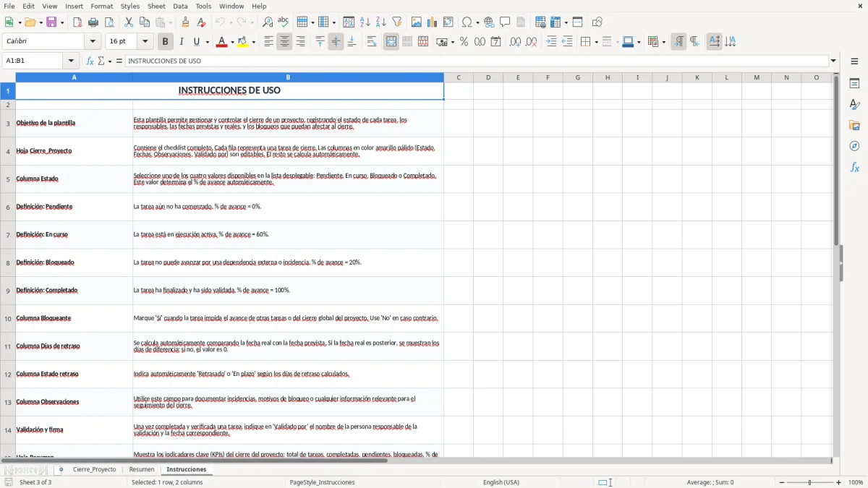Open the sidebar Properties panel

(854, 84)
